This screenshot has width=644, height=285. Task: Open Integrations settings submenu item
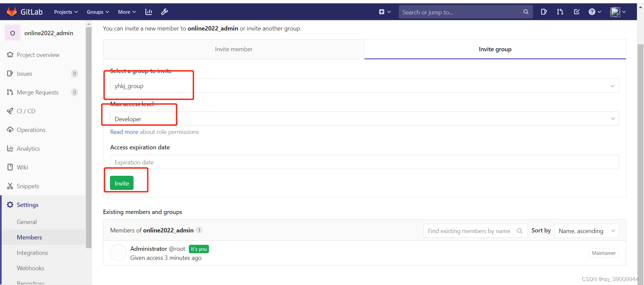(32, 253)
